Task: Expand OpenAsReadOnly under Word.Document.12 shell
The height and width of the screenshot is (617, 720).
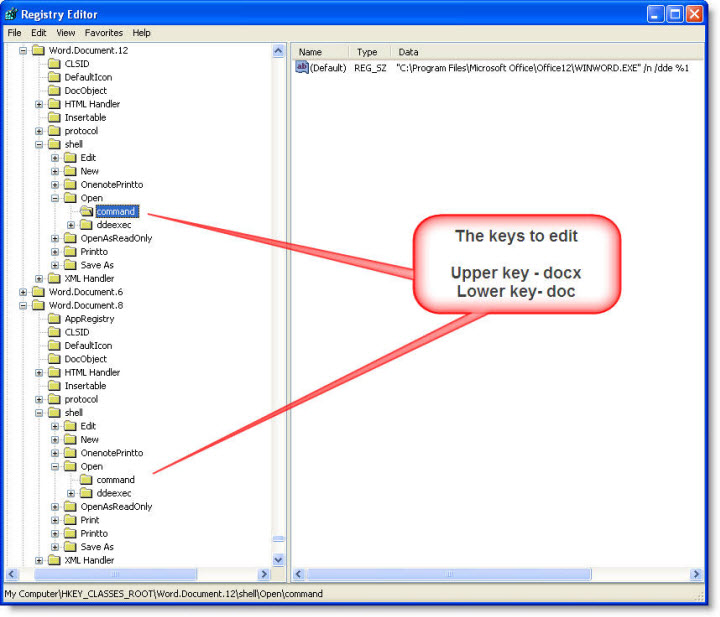Action: pos(55,238)
